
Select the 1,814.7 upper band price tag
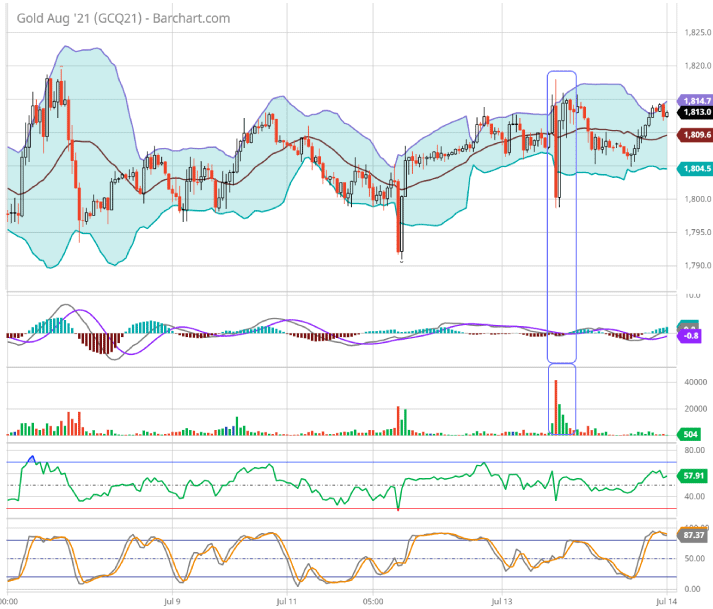click(x=695, y=101)
